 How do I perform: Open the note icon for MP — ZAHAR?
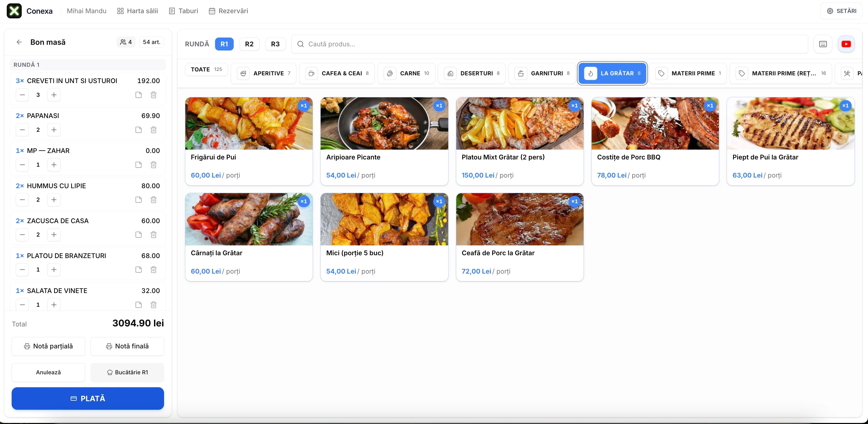(x=138, y=165)
